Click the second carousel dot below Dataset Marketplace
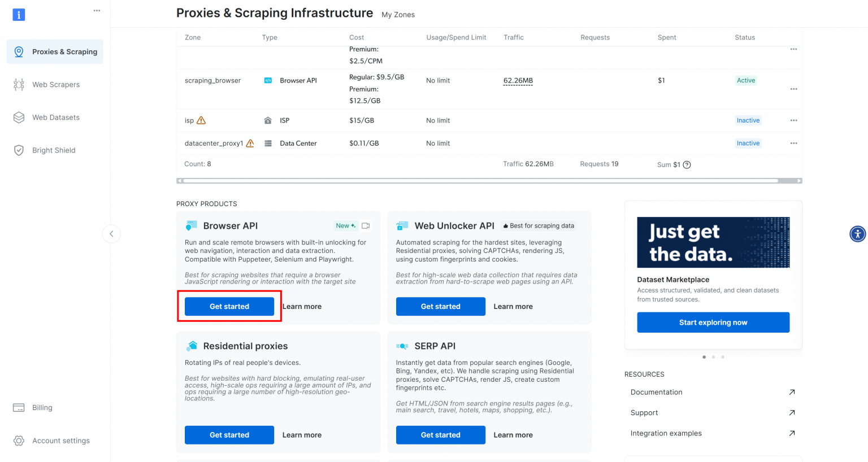The image size is (868, 462). (x=713, y=357)
